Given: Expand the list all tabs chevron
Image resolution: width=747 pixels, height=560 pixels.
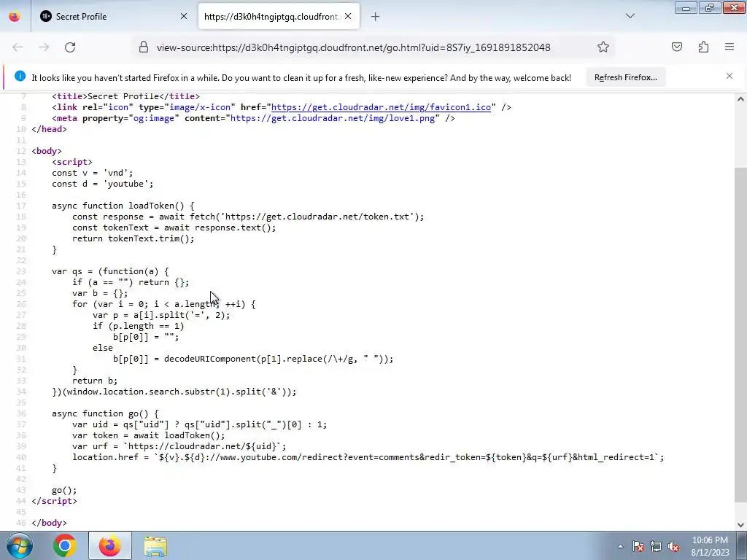Looking at the screenshot, I should click(x=630, y=16).
